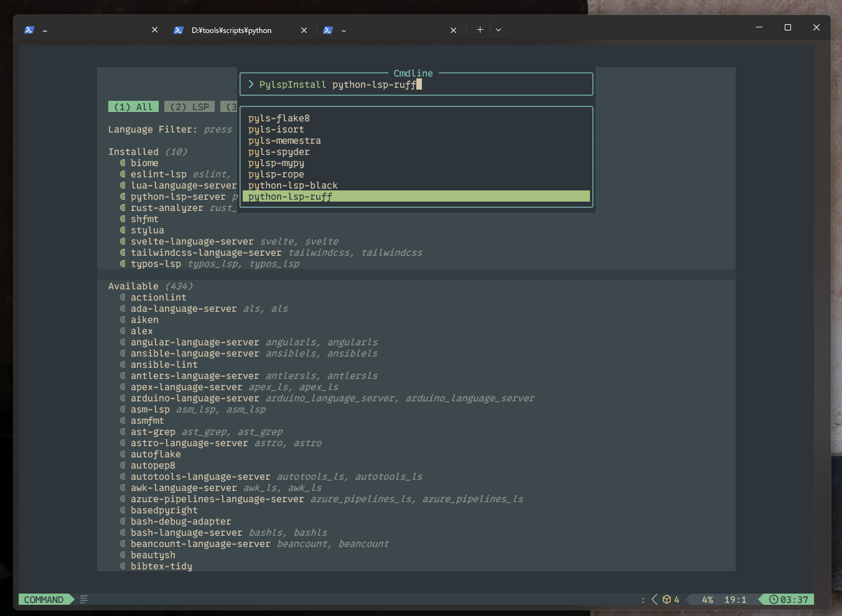Open the terminal new-tab dropdown chevron
Screen dimensions: 842x616
498,29
